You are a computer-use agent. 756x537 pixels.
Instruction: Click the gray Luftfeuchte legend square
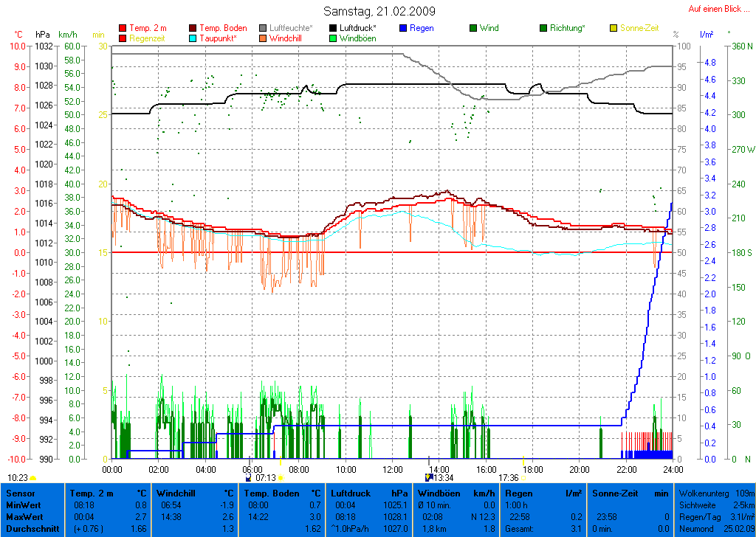point(263,28)
